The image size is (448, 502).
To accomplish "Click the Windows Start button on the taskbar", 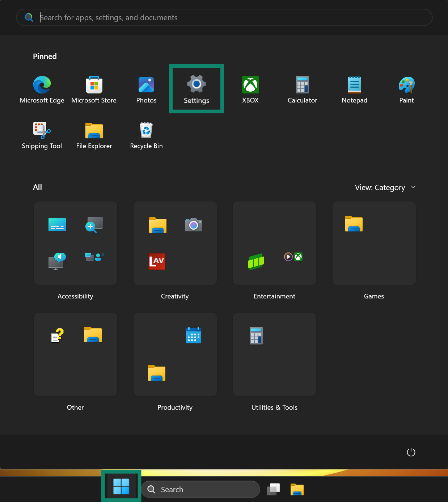I will [121, 486].
